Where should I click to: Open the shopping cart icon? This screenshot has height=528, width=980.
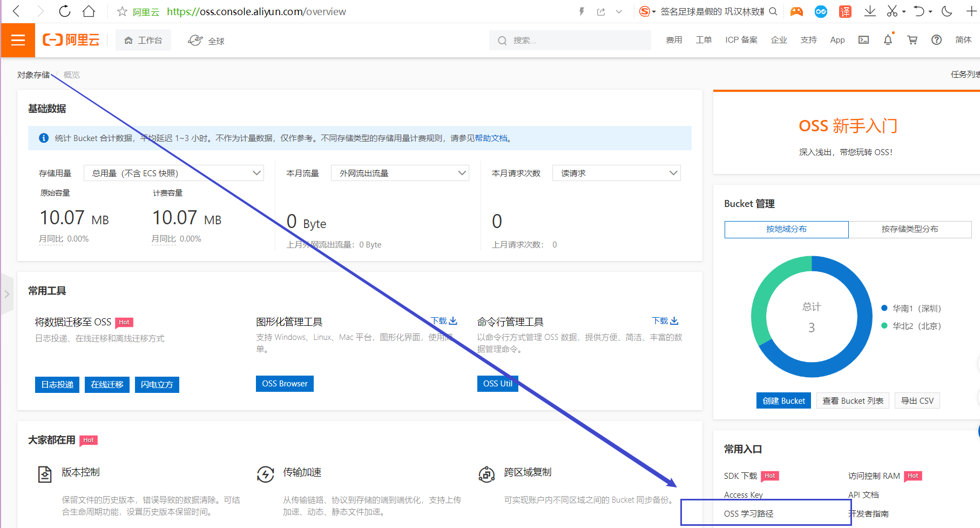coord(913,40)
